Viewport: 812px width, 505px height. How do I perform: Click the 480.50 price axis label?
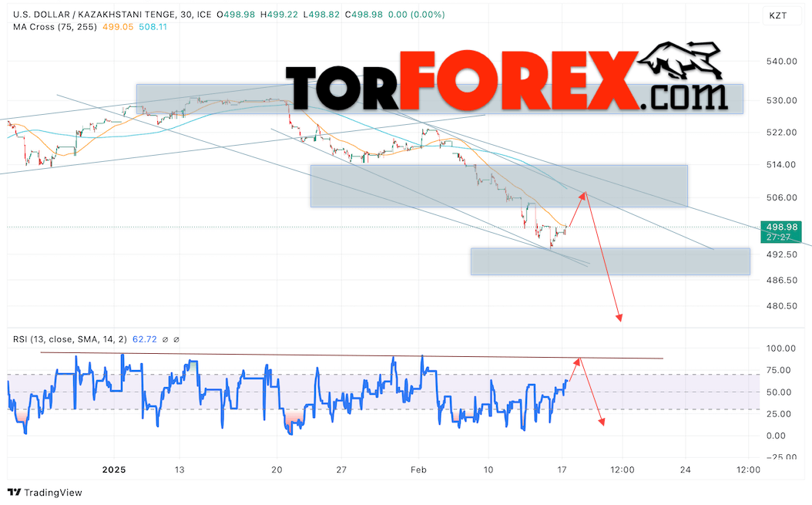[x=781, y=306]
